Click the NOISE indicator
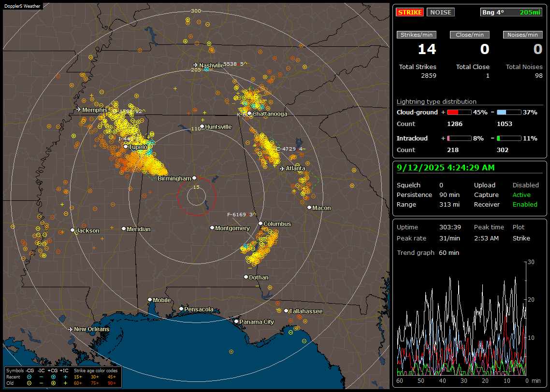The width and height of the screenshot is (550, 392). (x=441, y=12)
